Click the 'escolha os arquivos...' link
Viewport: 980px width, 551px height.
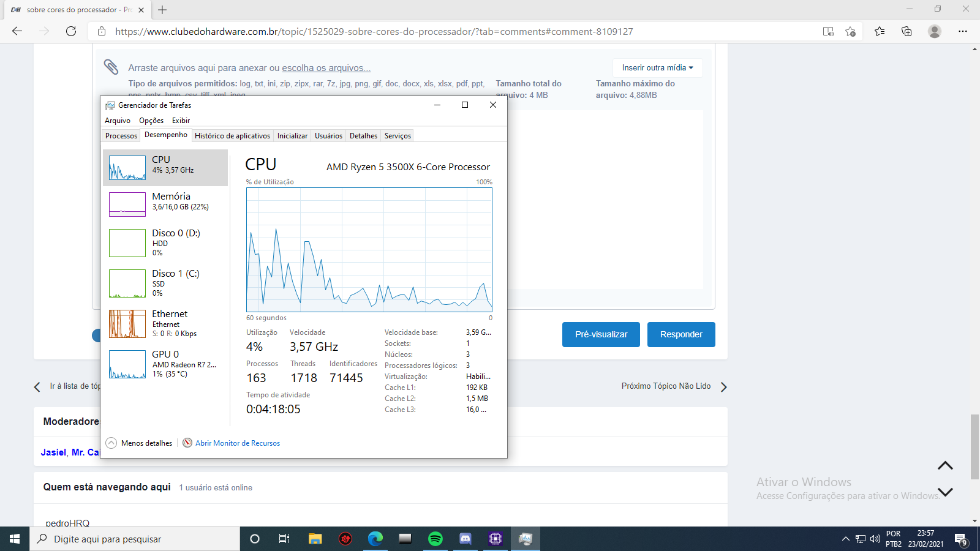(x=326, y=68)
